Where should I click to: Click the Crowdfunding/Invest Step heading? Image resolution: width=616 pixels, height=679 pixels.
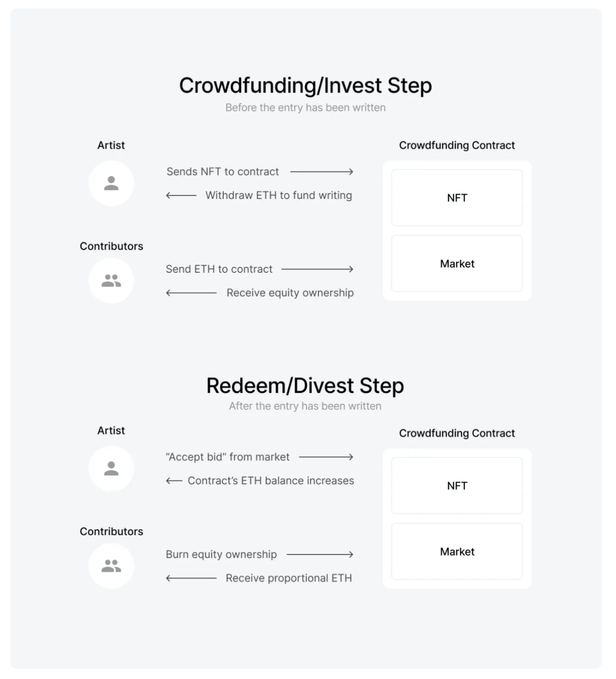click(x=306, y=86)
